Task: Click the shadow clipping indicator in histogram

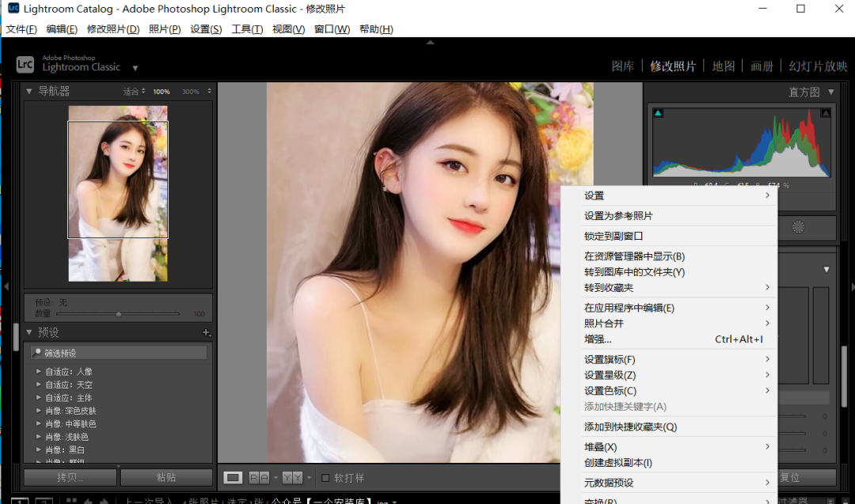Action: click(658, 113)
